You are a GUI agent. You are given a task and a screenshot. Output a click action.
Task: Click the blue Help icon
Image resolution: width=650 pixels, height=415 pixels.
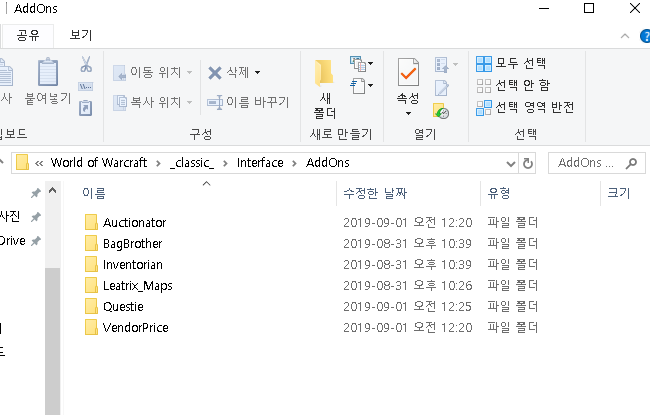pyautogui.click(x=645, y=36)
